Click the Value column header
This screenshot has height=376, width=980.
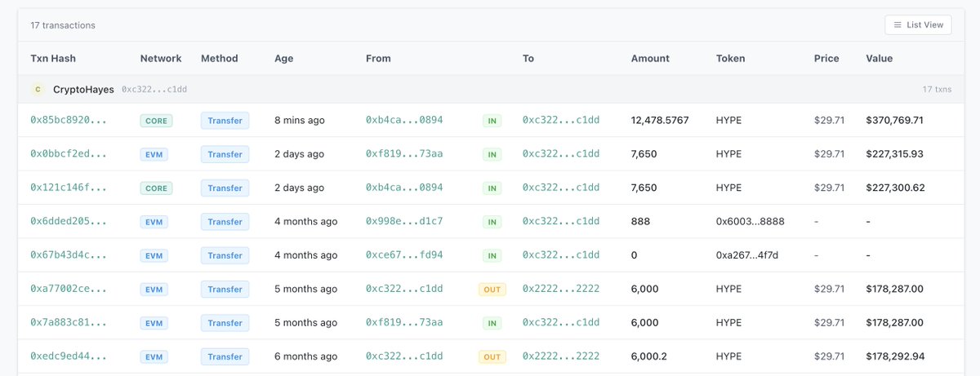(880, 59)
